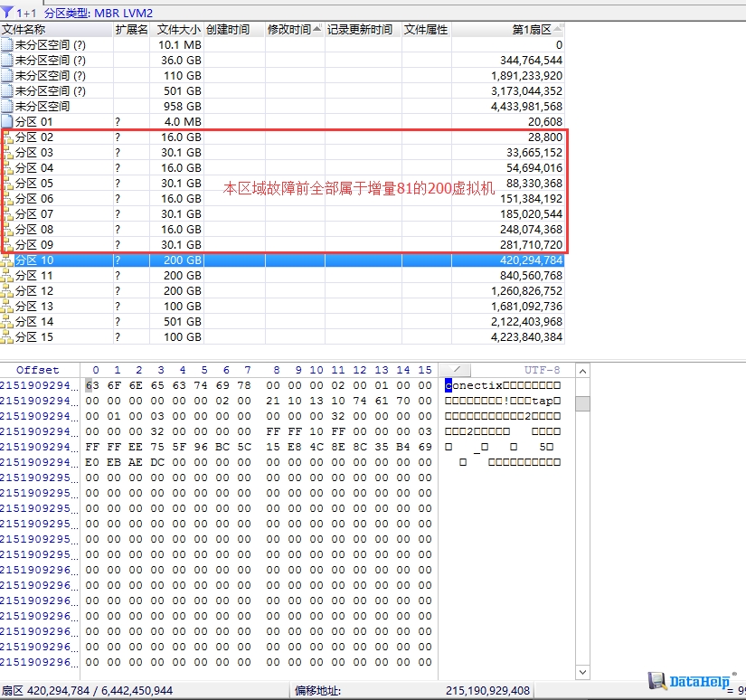Click partition type label MBR LVM2

pos(124,13)
